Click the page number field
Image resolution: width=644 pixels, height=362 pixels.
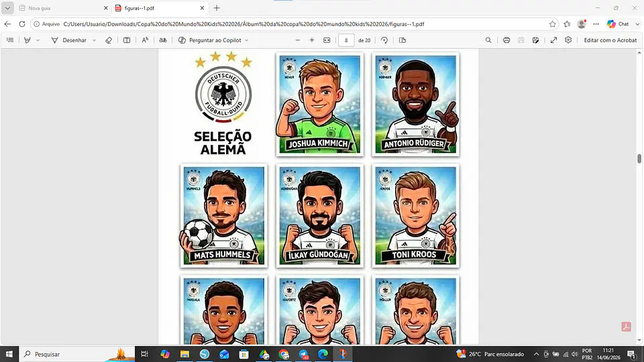(346, 40)
